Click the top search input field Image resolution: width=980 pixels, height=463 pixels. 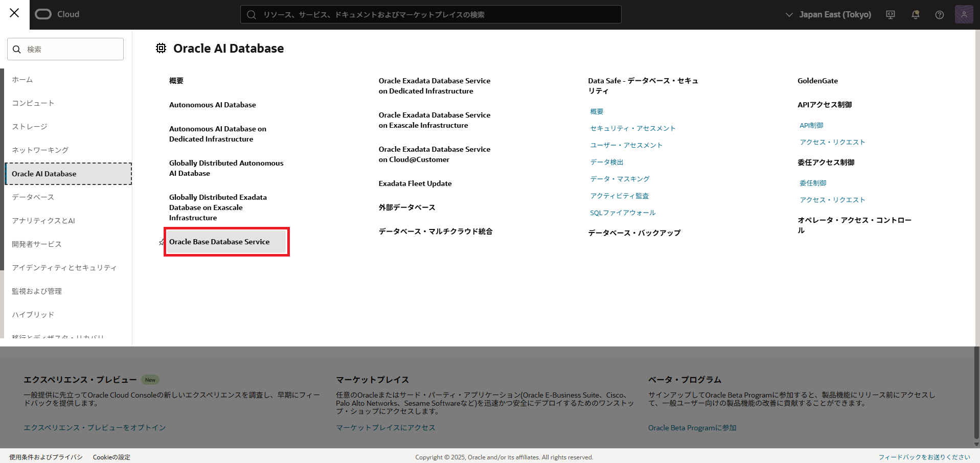coord(430,14)
